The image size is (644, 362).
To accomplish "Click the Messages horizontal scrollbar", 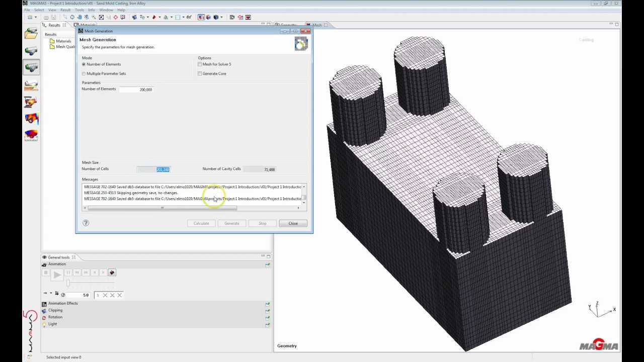I will tap(162, 208).
